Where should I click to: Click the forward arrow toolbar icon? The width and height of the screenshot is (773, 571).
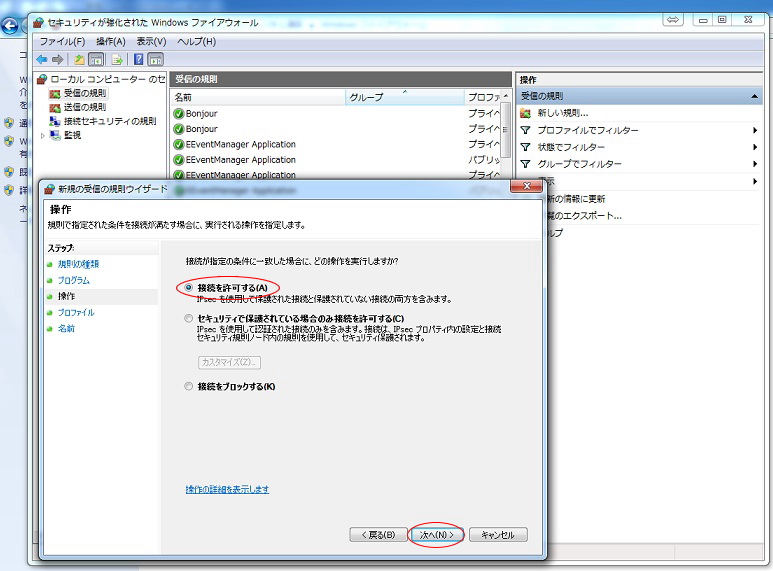pos(58,60)
